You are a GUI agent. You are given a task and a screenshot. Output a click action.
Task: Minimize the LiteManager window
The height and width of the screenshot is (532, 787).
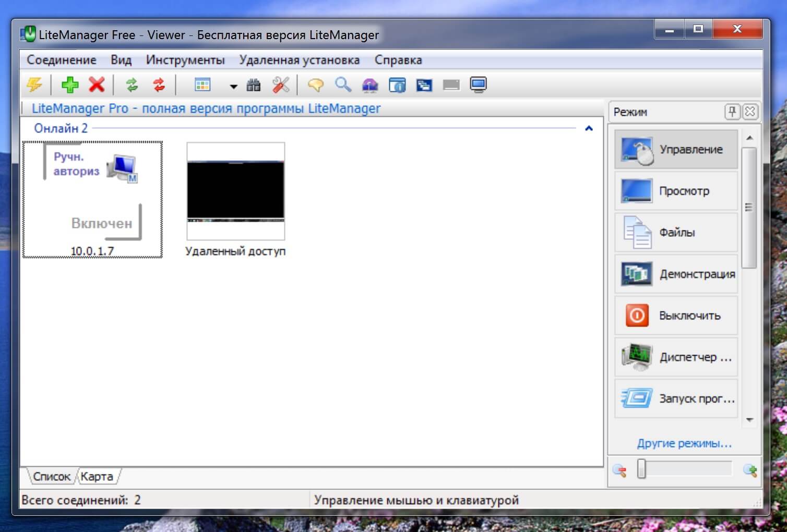[x=670, y=29]
